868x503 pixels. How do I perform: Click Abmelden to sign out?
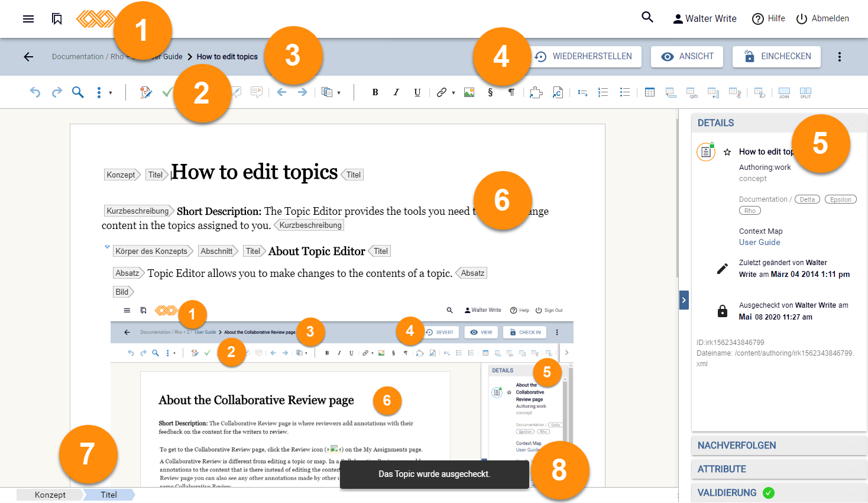(x=822, y=19)
